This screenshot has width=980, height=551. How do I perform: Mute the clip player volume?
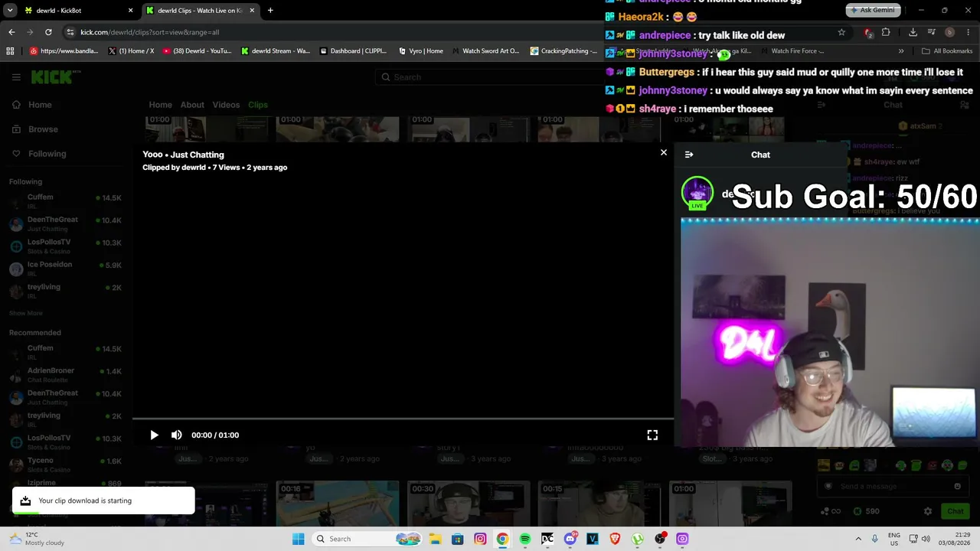pyautogui.click(x=177, y=435)
